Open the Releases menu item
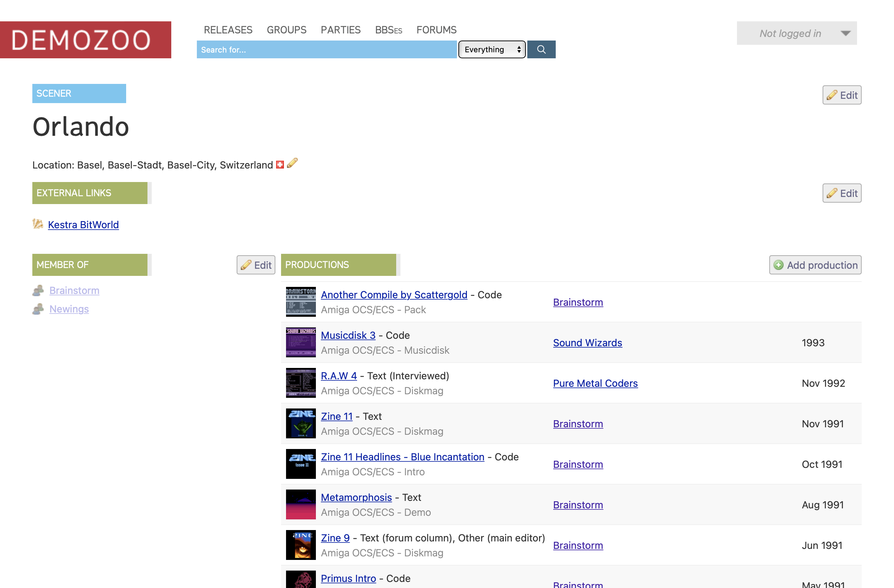The width and height of the screenshot is (894, 588). coord(228,30)
